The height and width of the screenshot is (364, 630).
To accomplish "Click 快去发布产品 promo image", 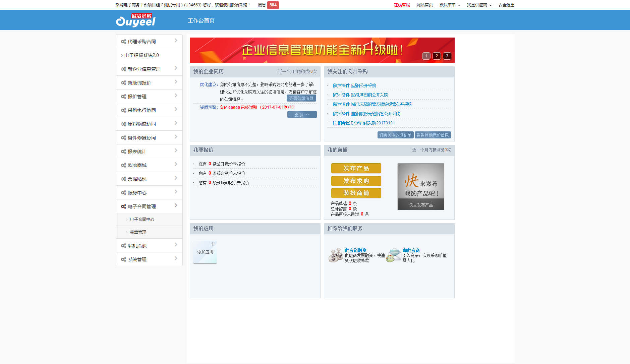I will pos(420,187).
